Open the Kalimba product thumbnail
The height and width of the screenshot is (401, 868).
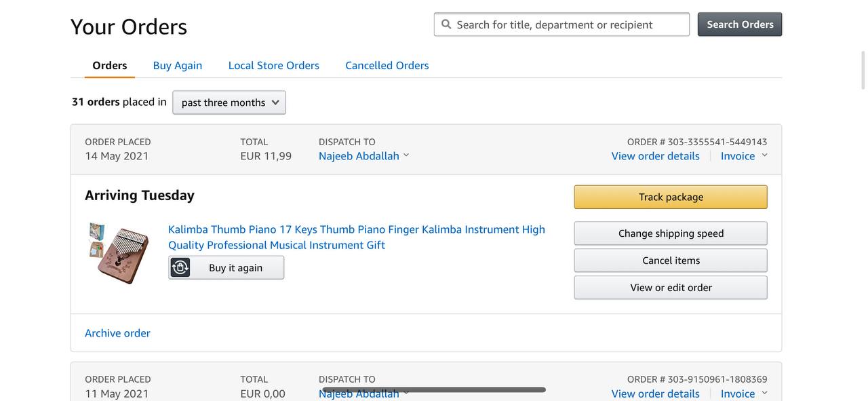[x=119, y=252]
